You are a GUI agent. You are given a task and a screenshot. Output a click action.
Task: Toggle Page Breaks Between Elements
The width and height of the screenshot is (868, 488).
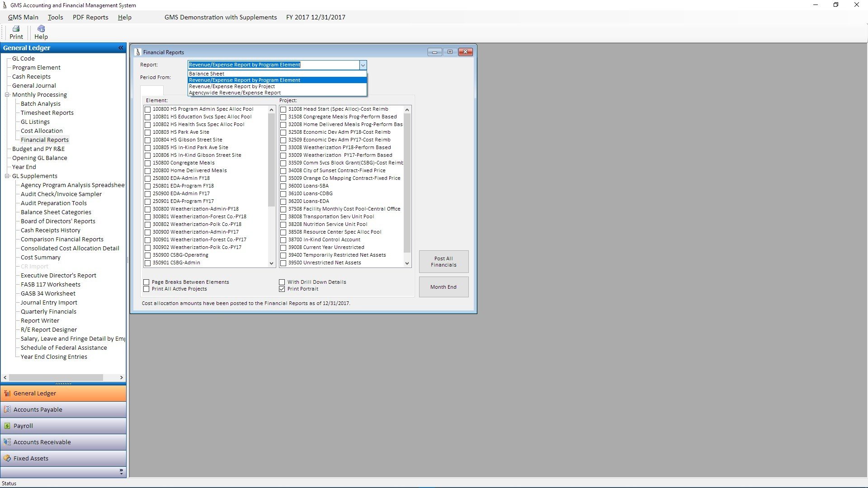point(146,282)
